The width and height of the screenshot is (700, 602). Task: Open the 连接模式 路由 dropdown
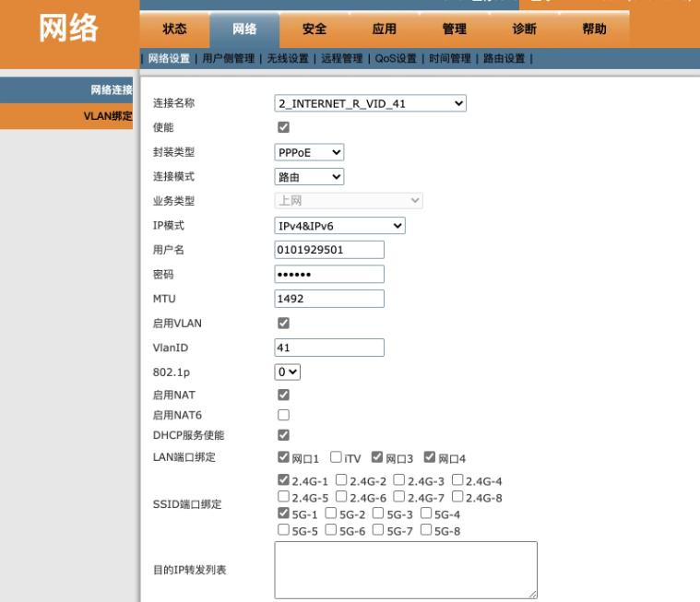pos(309,177)
